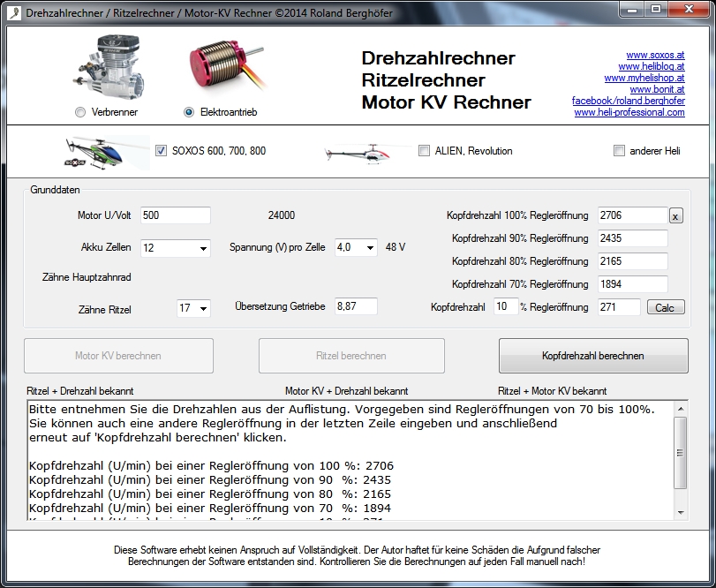Viewport: 716px width, 588px height.
Task: Click the Calc button
Action: (666, 307)
